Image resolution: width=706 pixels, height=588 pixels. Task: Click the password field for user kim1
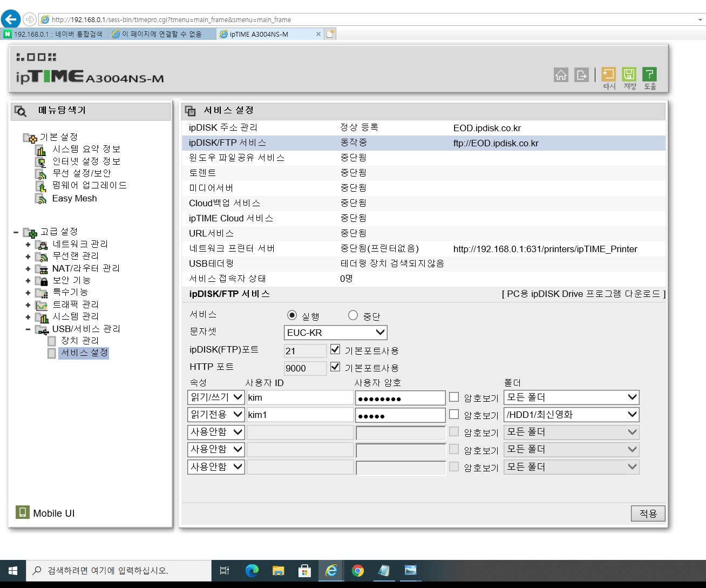pos(400,415)
